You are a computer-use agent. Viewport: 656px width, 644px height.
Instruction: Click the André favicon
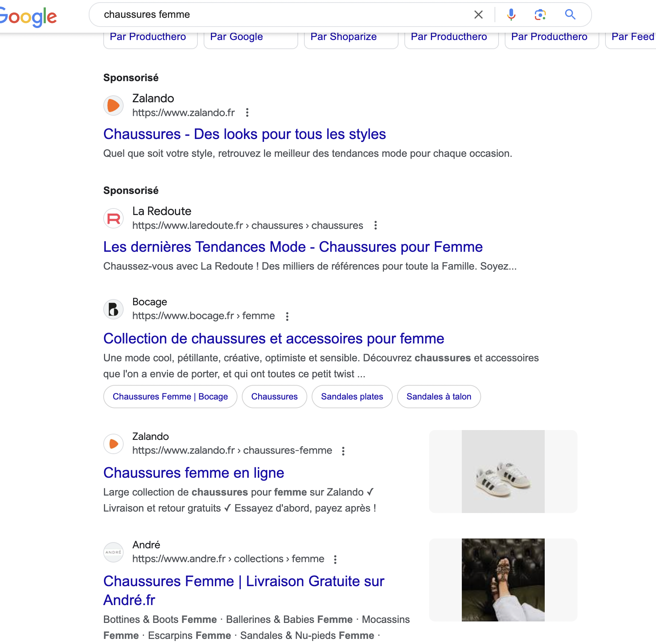point(114,552)
